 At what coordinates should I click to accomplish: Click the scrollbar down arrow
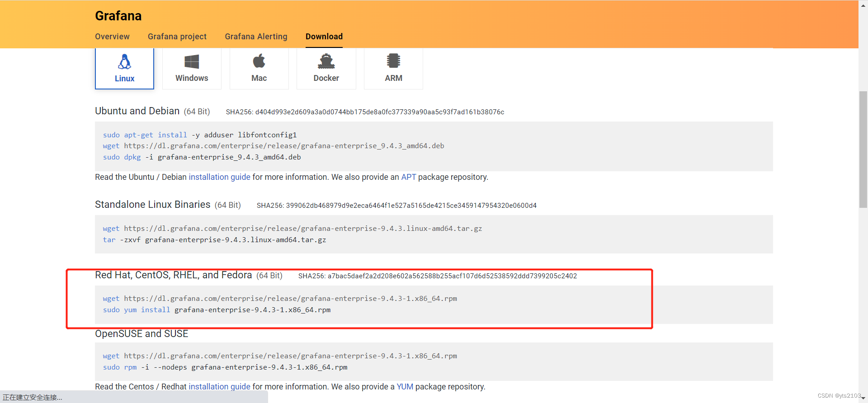click(863, 398)
